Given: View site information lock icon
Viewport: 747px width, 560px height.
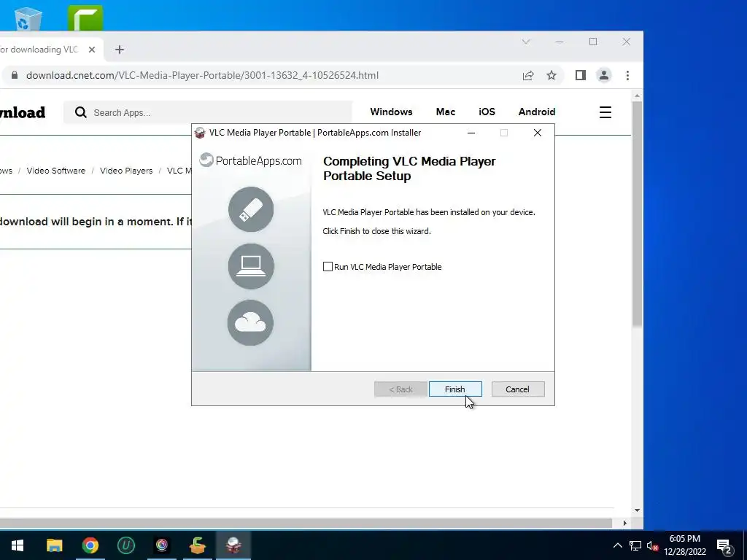Looking at the screenshot, I should (x=15, y=75).
